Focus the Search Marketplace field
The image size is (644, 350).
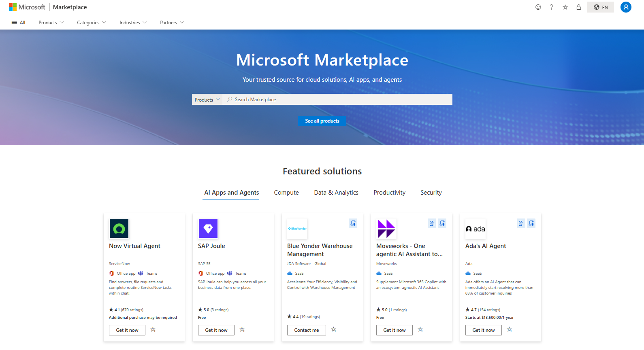tap(337, 100)
